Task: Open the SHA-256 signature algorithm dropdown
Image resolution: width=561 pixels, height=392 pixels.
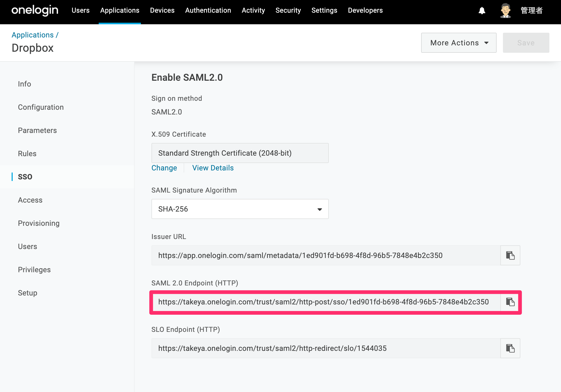Action: point(240,209)
